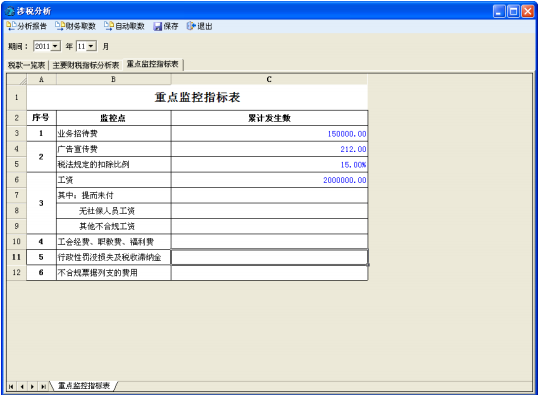This screenshot has width=538, height=395.
Task: Click the 保存 floppy disk icon
Action: tap(157, 26)
